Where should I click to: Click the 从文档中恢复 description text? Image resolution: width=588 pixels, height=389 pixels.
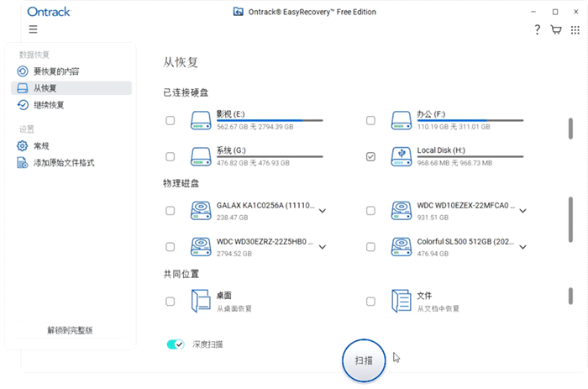point(438,308)
